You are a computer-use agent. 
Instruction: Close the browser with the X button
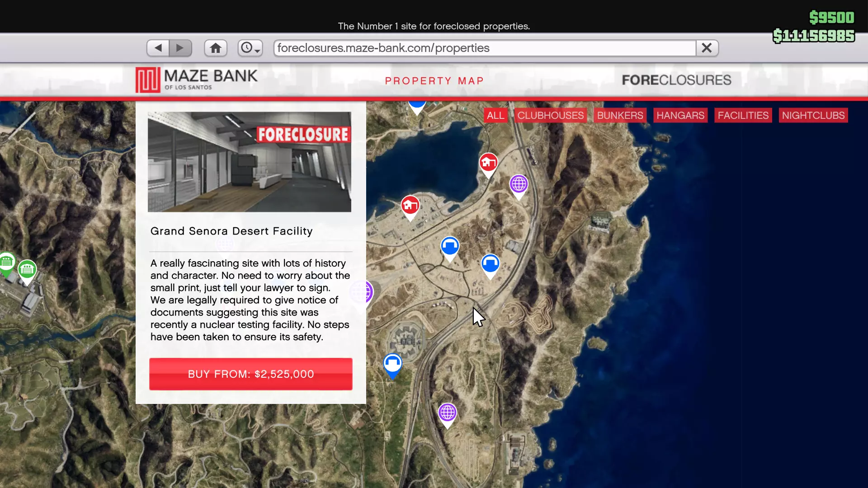(x=707, y=48)
